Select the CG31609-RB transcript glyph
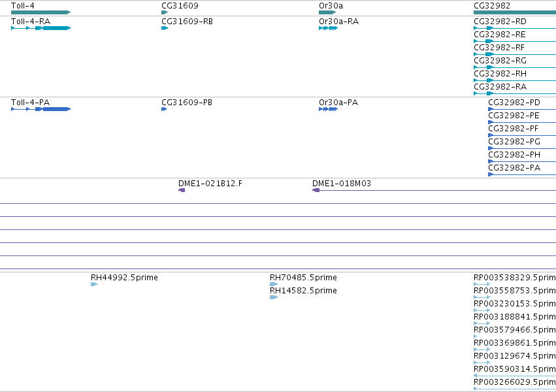This screenshot has width=556, height=392. pyautogui.click(x=165, y=28)
